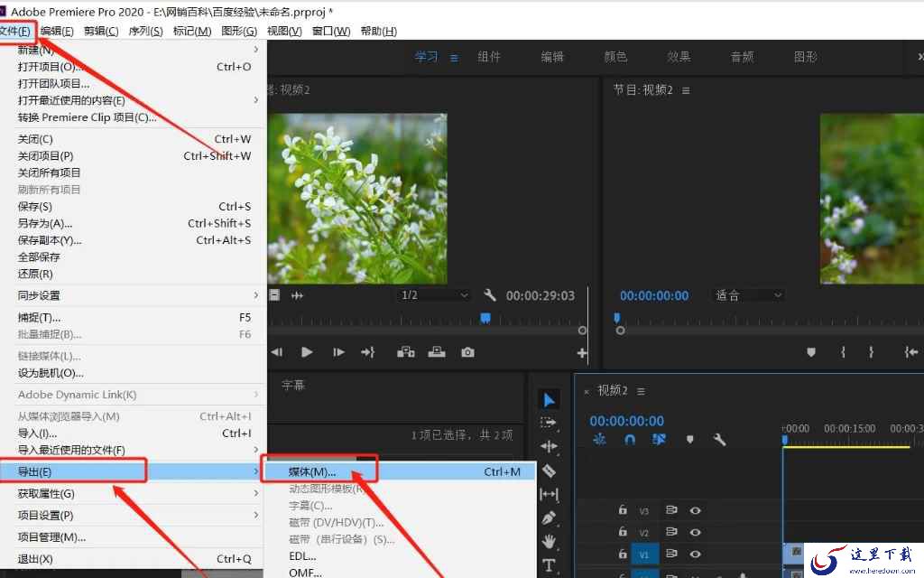This screenshot has width=924, height=578.
Task: Open the 节目: 视频2 panel menu
Action: 686,90
